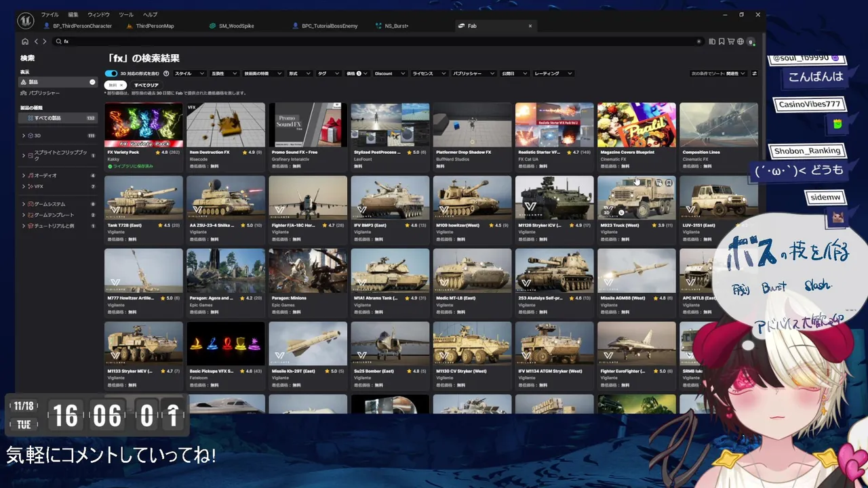Viewport: 868px width, 488px height.
Task: Open the 互換性 filter dropdown
Action: (224, 73)
